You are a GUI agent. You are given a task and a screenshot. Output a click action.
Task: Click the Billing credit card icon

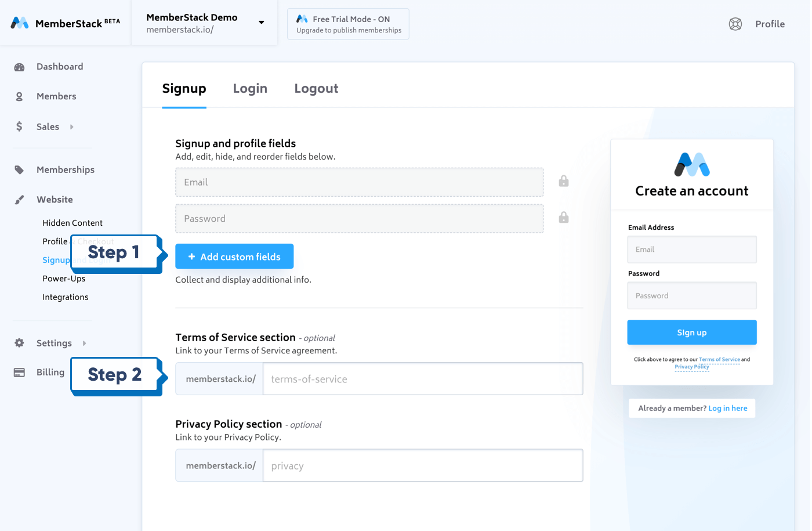(x=19, y=373)
